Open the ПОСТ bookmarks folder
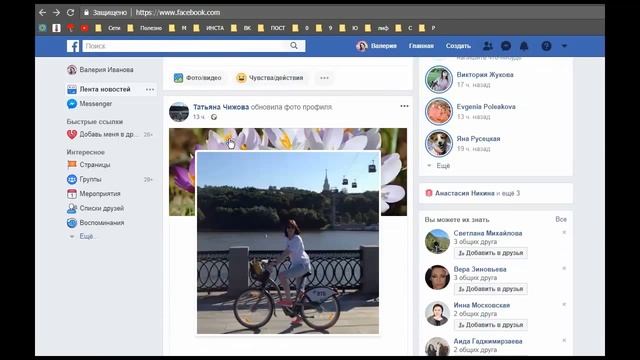 272,28
